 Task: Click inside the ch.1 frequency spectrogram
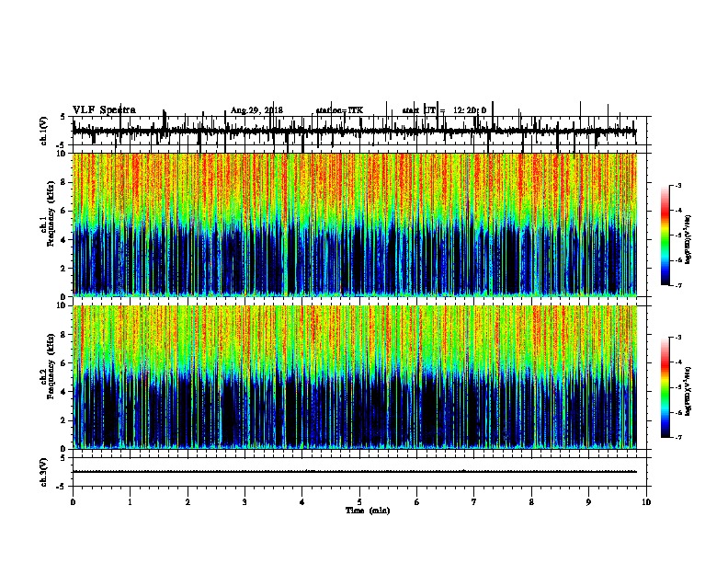[355, 224]
